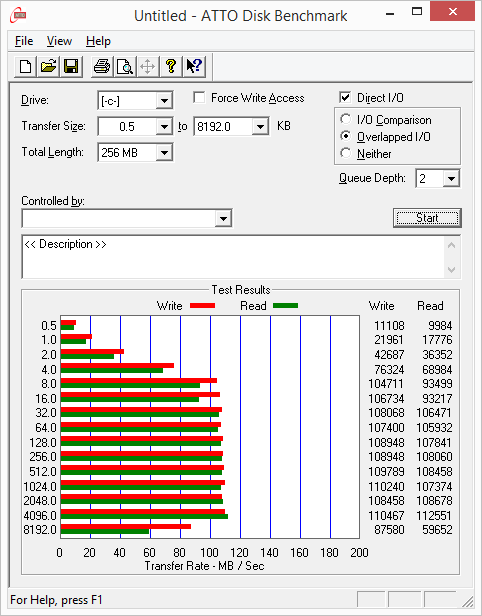
Task: Click the 'Transfer Rate - MB / Sec' axis label
Action: coord(204,566)
